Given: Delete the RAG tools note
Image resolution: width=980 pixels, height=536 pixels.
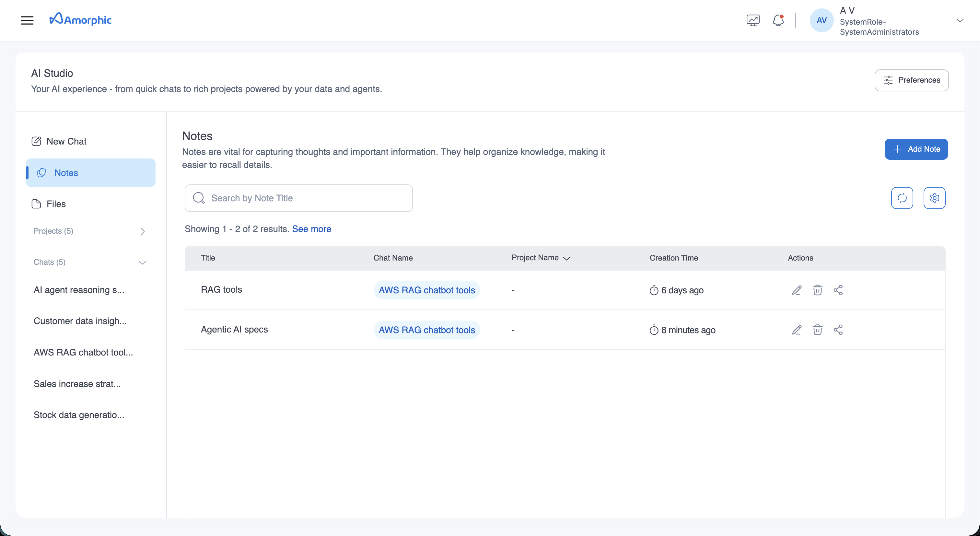Looking at the screenshot, I should click(x=818, y=290).
